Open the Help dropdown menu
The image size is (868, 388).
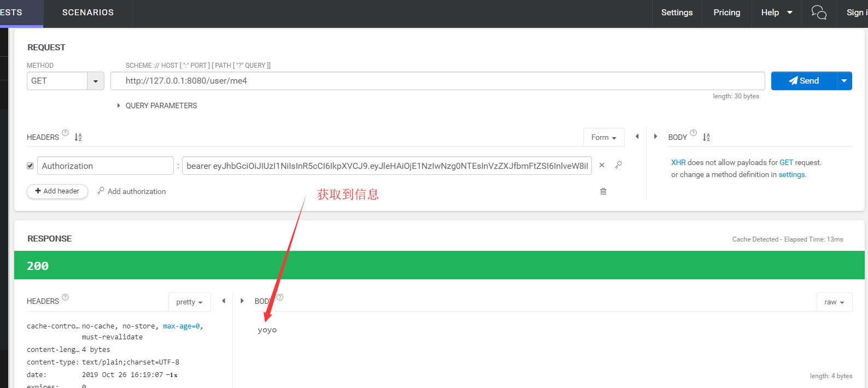[777, 13]
